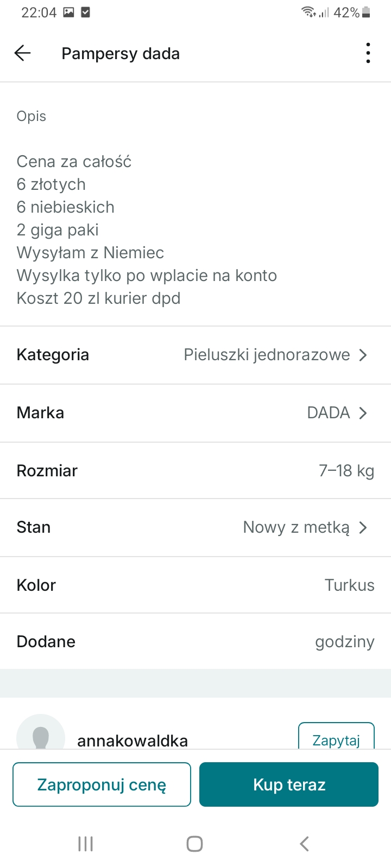Tap the Pampersy dada page title
Viewport: 391px width, 868px height.
121,54
